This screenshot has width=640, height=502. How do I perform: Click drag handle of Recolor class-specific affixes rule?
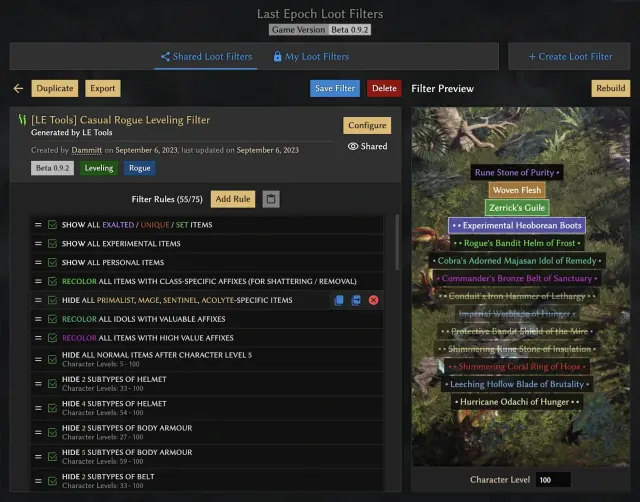click(x=38, y=281)
